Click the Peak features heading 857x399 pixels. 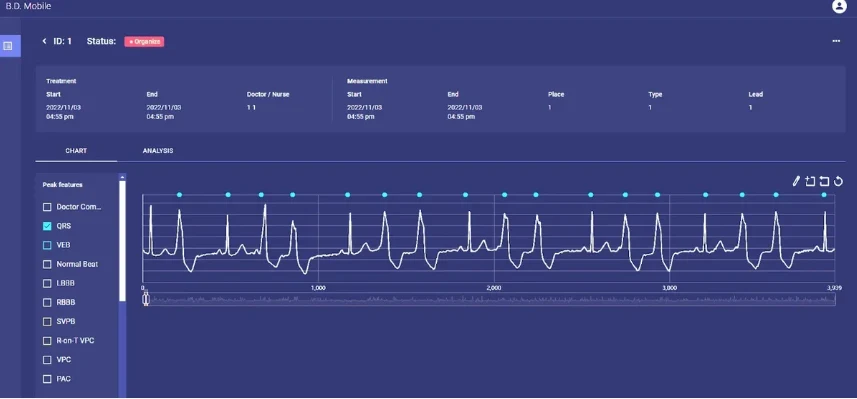[x=63, y=185]
